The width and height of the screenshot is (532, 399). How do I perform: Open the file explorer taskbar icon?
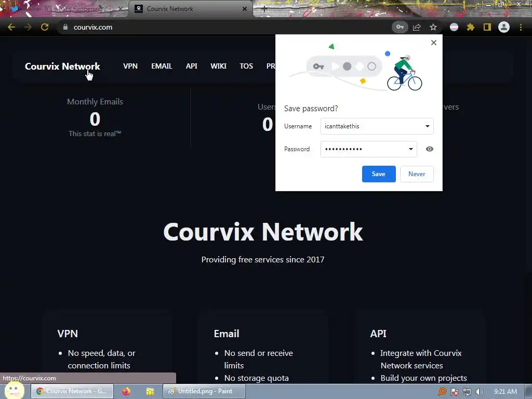point(150,391)
